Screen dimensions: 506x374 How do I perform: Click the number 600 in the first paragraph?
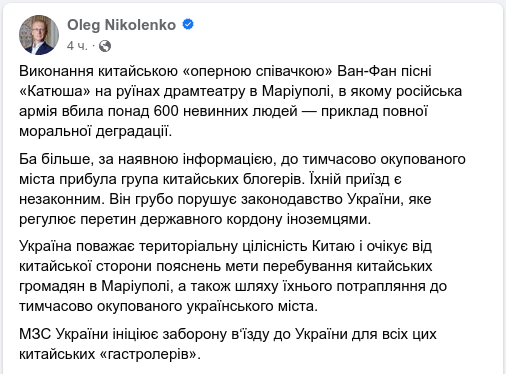(x=166, y=111)
